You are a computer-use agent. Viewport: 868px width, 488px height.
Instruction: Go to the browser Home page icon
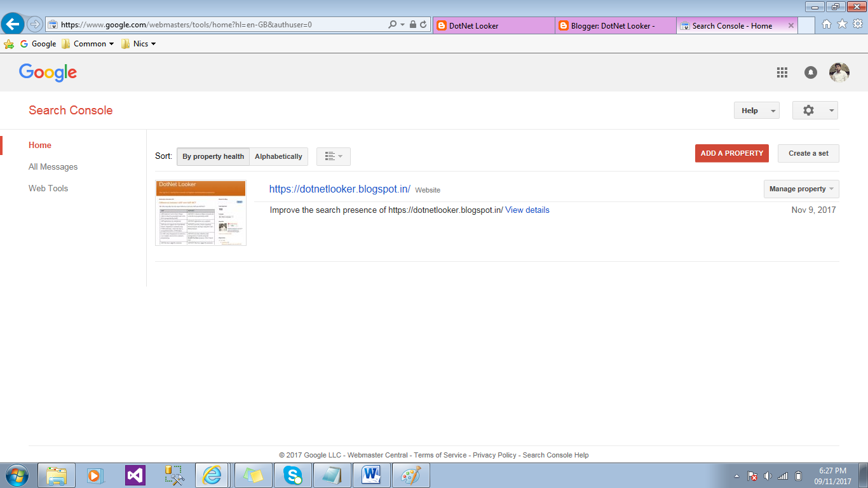coord(827,24)
